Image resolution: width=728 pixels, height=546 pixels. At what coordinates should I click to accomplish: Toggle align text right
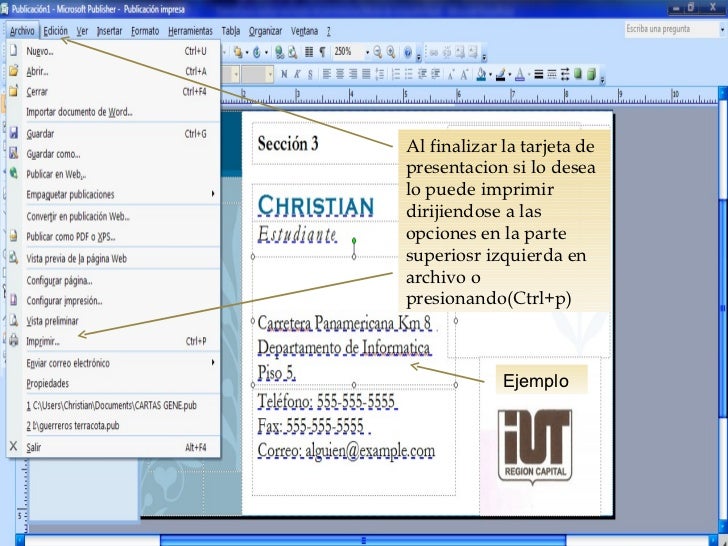[x=353, y=74]
